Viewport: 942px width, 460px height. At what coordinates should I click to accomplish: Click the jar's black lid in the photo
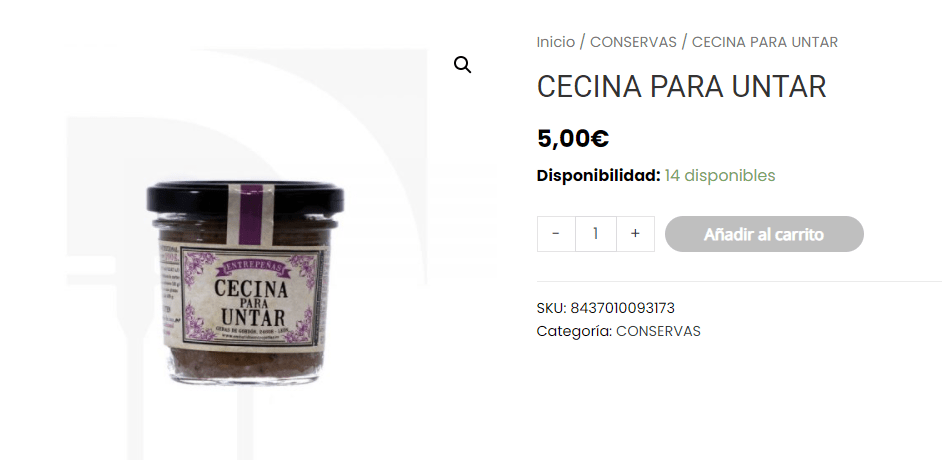pos(245,198)
